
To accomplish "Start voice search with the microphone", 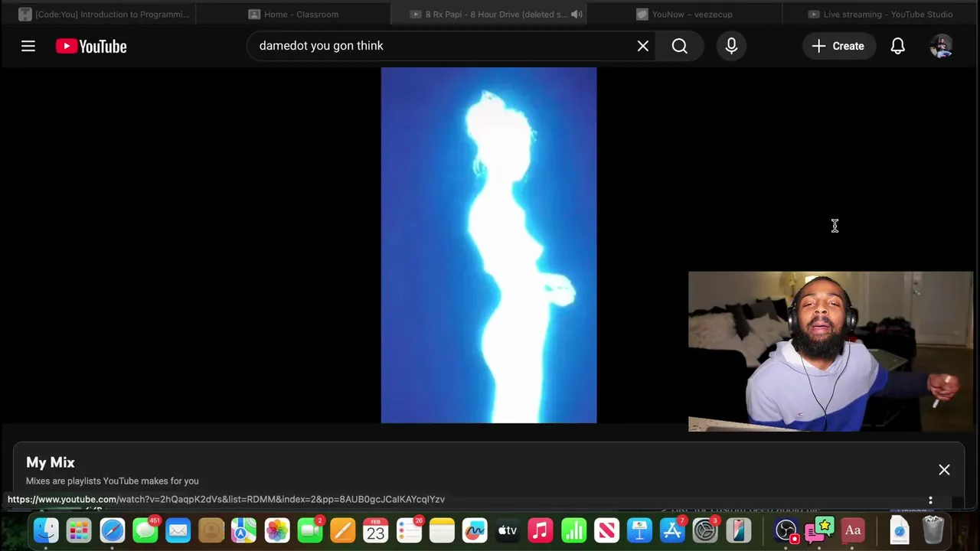I will coord(731,46).
